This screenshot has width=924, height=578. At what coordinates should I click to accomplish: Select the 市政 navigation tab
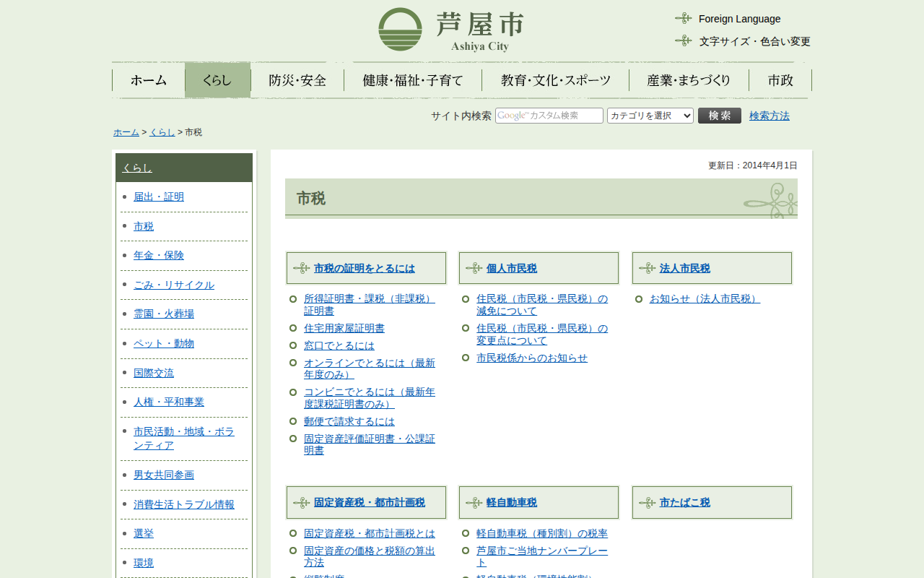pos(780,80)
